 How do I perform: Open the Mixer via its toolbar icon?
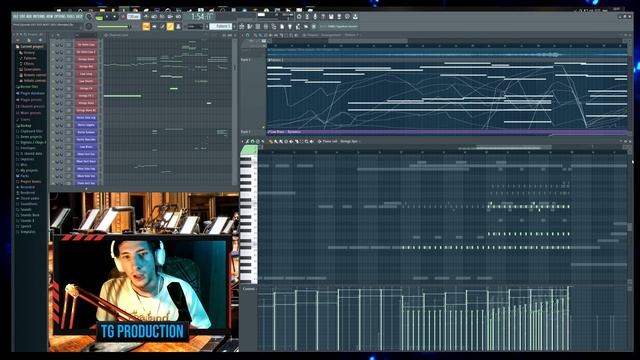(266, 27)
